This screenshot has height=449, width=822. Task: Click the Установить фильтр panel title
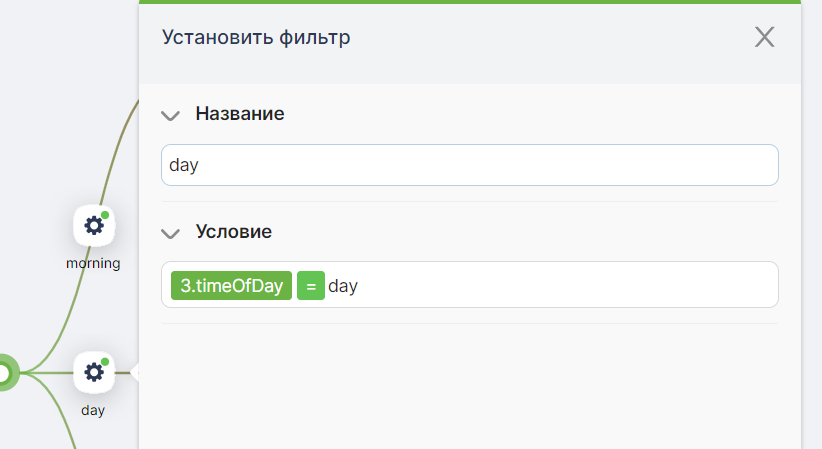256,37
